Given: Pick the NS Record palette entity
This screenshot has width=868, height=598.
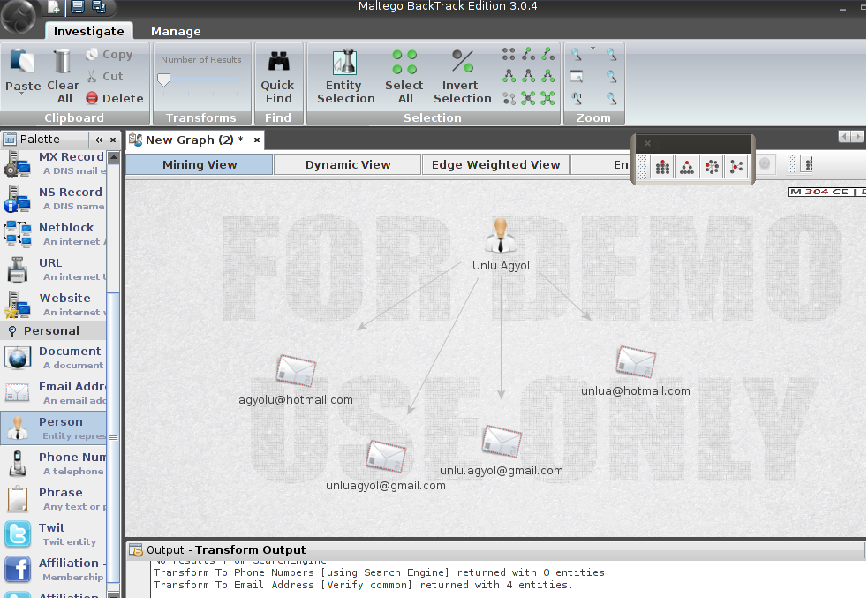Looking at the screenshot, I should [54, 199].
